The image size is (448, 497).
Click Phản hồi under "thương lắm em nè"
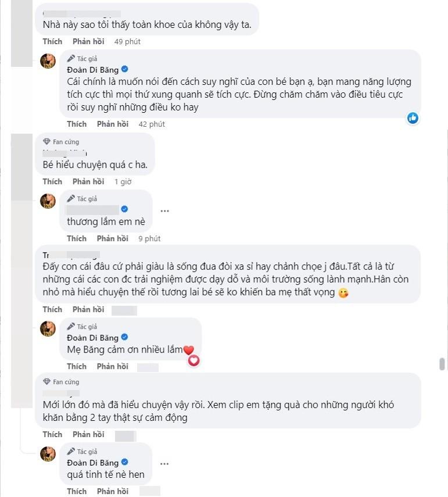click(113, 238)
